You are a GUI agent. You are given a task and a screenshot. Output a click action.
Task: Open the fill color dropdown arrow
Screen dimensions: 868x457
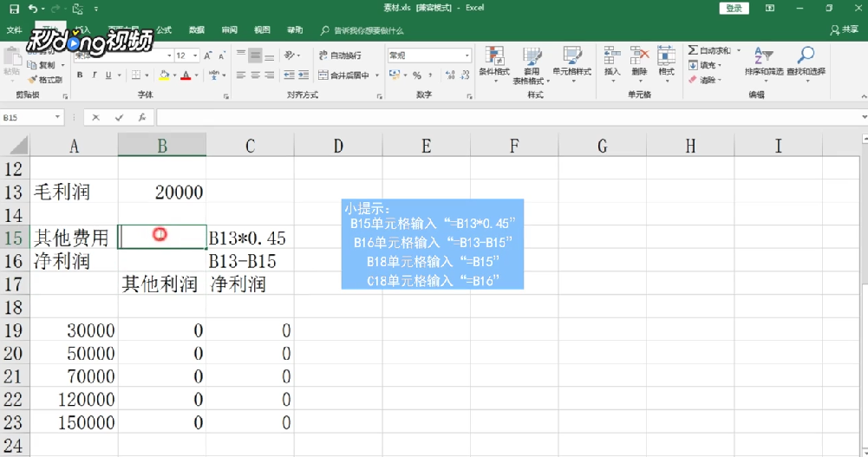(175, 75)
